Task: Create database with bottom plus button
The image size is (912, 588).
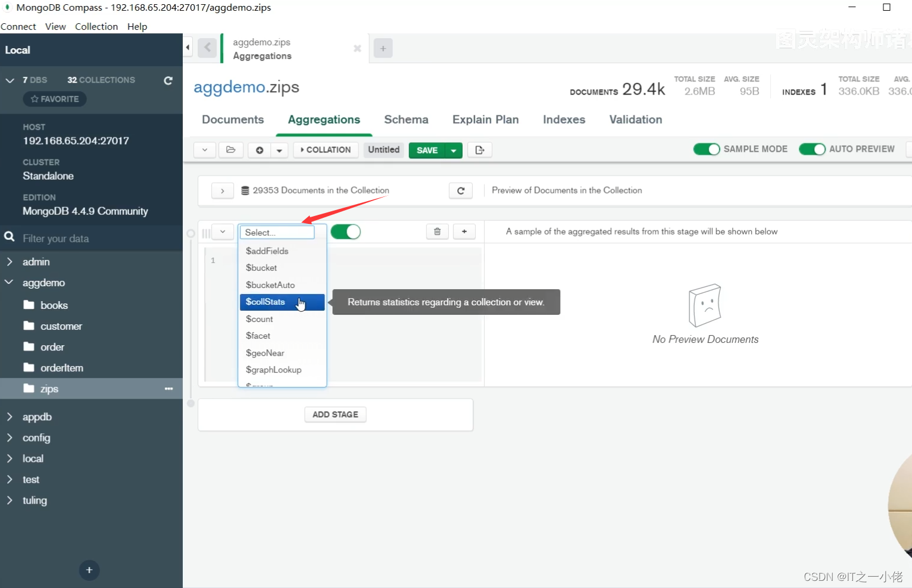Action: 89,570
